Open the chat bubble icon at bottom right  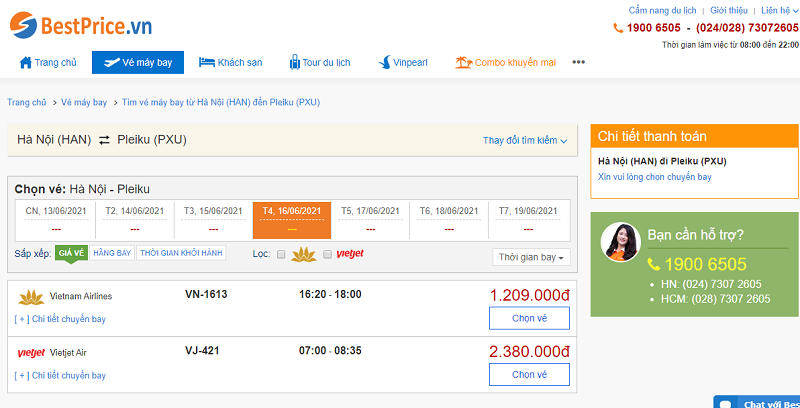pos(727,403)
